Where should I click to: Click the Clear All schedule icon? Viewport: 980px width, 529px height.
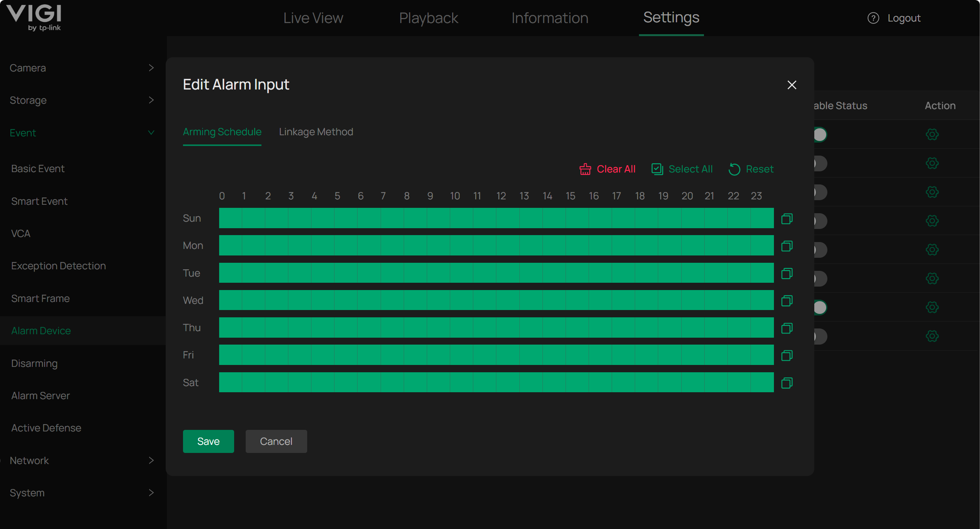tap(585, 169)
